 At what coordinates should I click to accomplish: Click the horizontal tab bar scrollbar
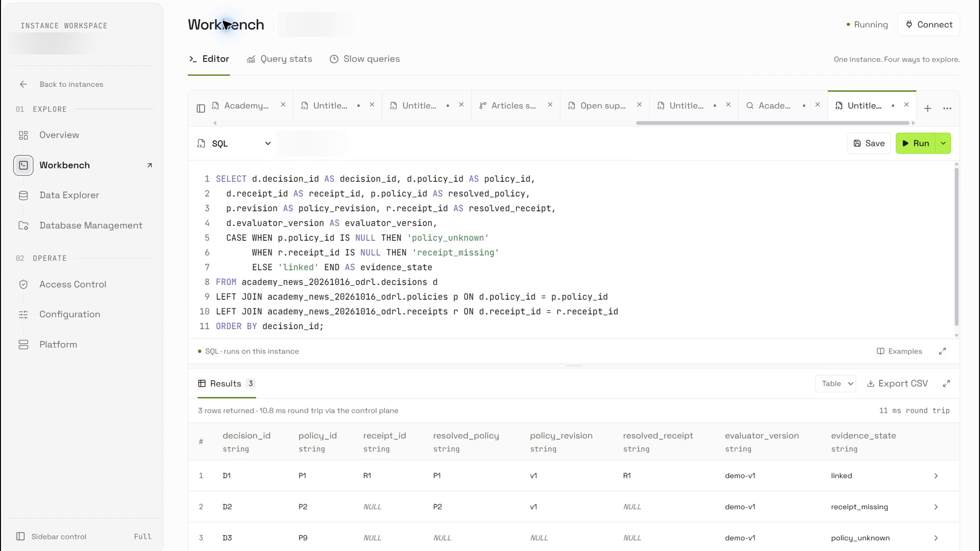click(x=772, y=123)
